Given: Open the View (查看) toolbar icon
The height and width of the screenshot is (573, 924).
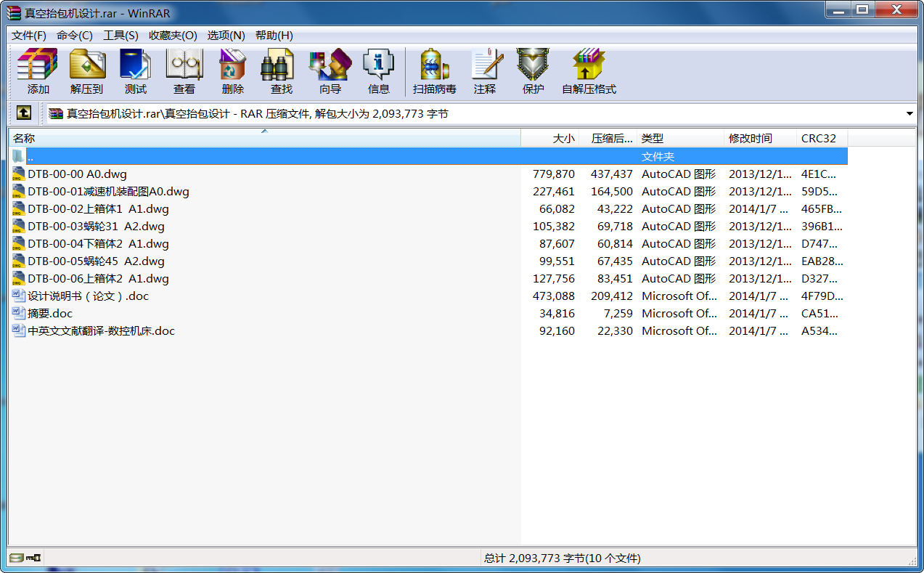Looking at the screenshot, I should coord(184,70).
